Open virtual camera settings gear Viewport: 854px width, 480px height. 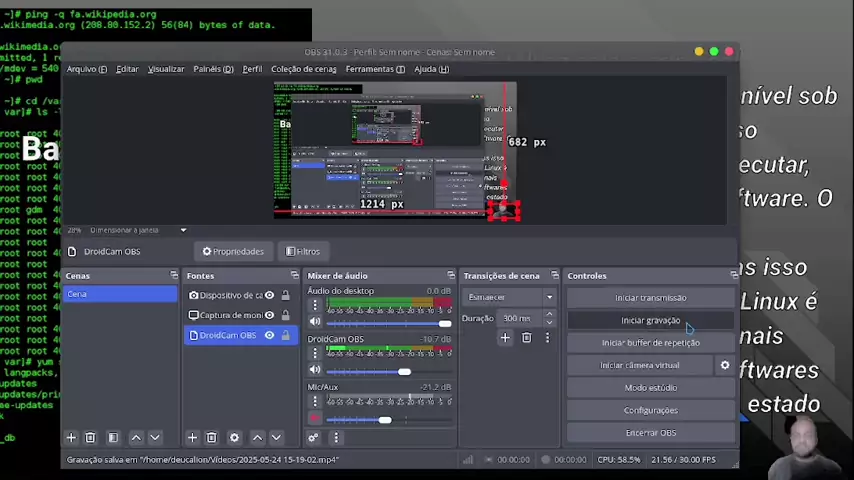(725, 365)
